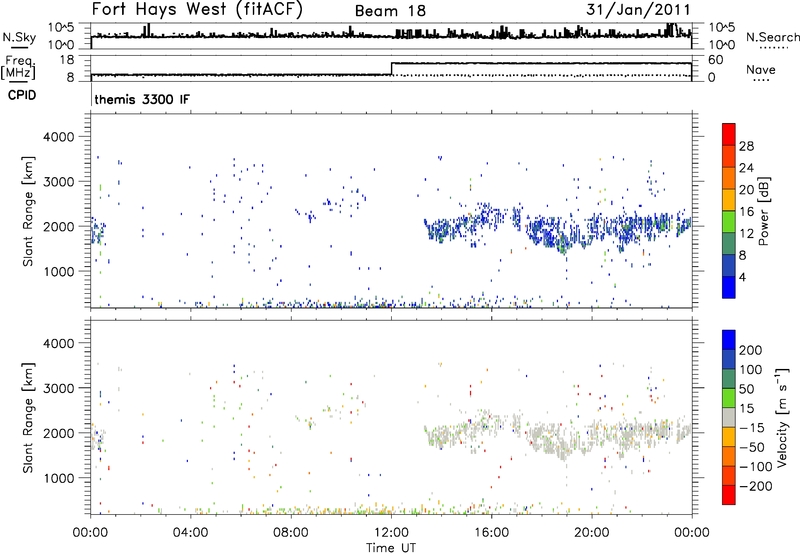Screen dimensions: 800x554
Task: Click the '12:00' time axis label
Action: [x=391, y=533]
